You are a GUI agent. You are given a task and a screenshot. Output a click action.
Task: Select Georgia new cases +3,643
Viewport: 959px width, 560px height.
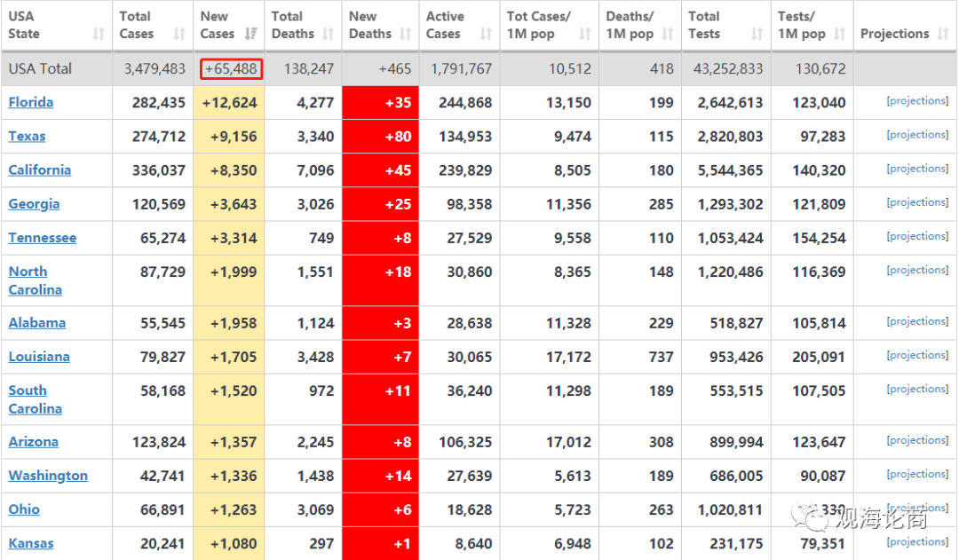tap(234, 204)
